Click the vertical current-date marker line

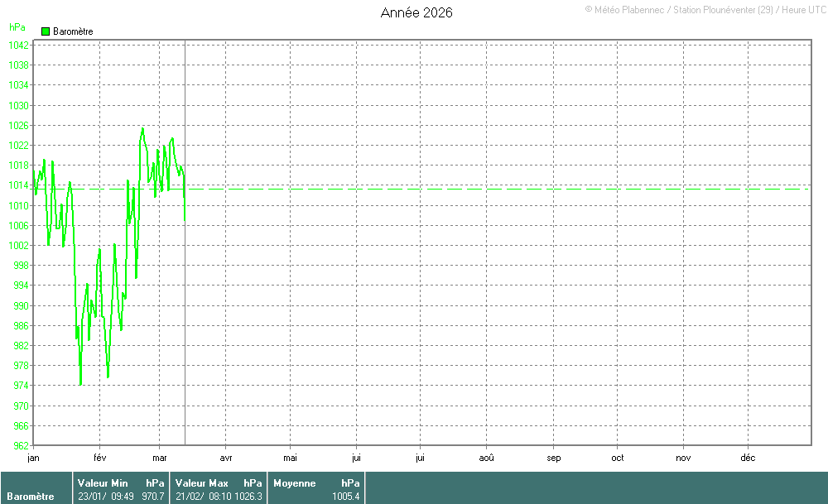[x=185, y=331]
